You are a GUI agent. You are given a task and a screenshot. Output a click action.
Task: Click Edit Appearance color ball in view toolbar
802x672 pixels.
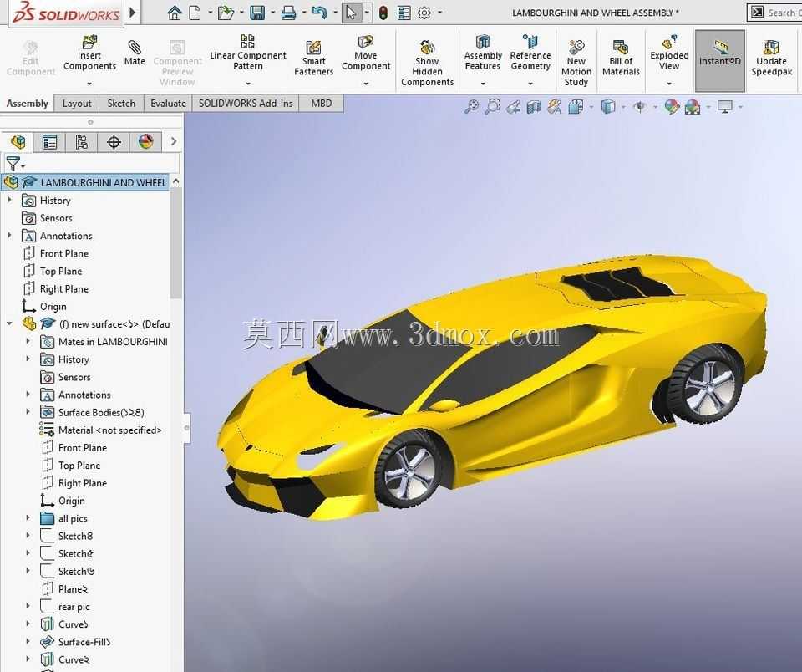(x=672, y=106)
